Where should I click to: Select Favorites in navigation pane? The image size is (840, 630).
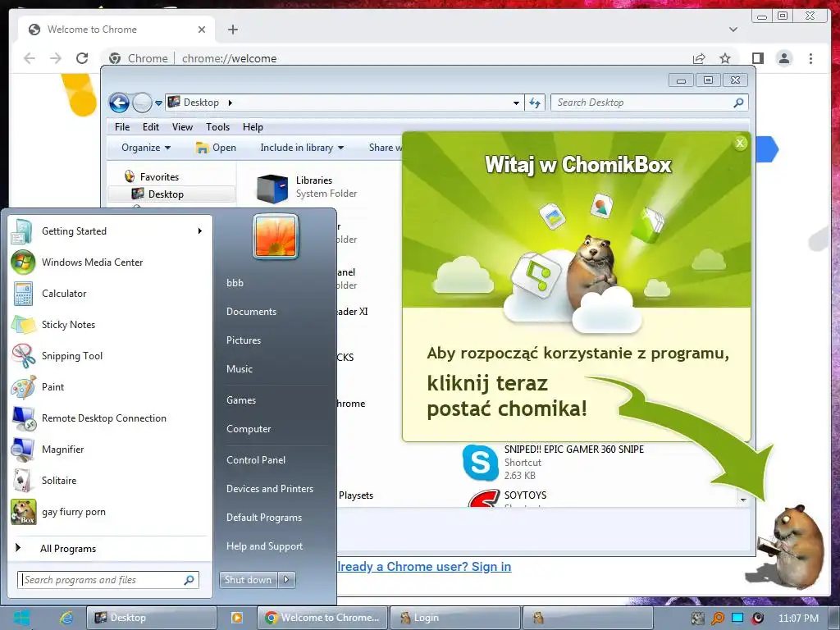coord(159,177)
